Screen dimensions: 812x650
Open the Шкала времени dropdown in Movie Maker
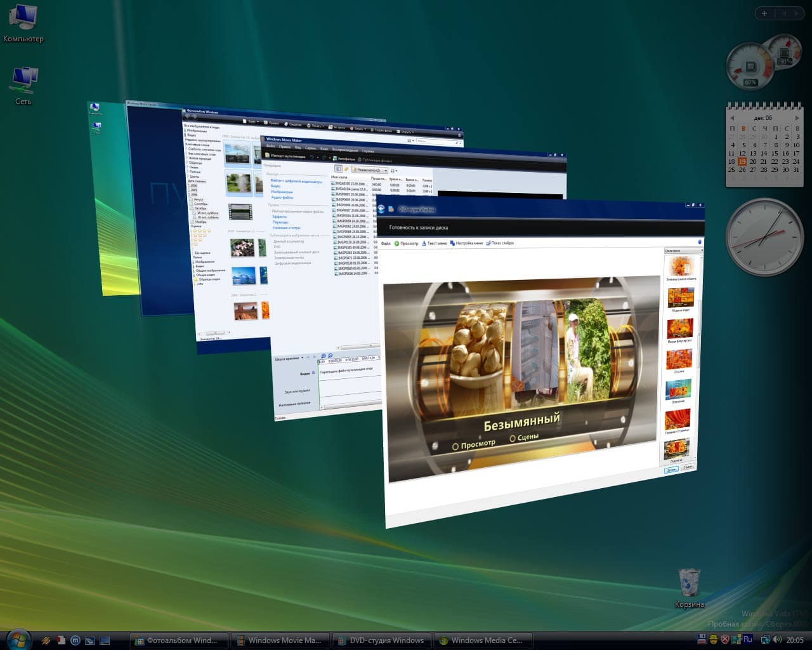(289, 359)
